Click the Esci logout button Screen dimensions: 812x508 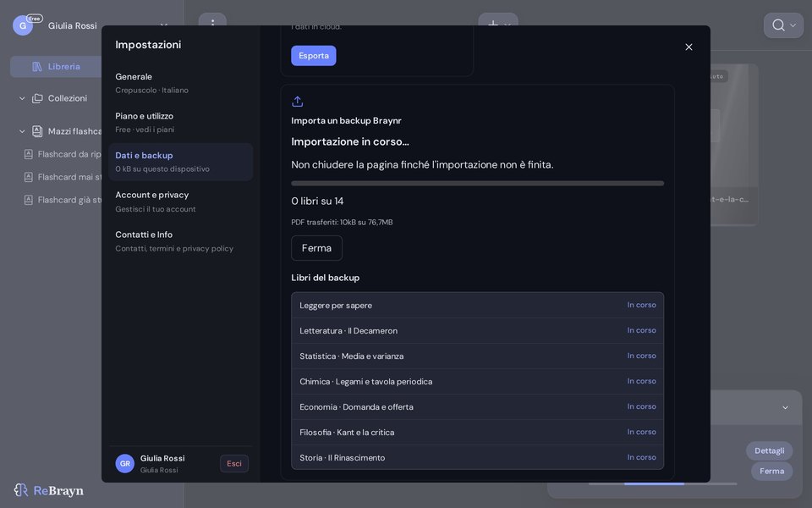click(234, 463)
